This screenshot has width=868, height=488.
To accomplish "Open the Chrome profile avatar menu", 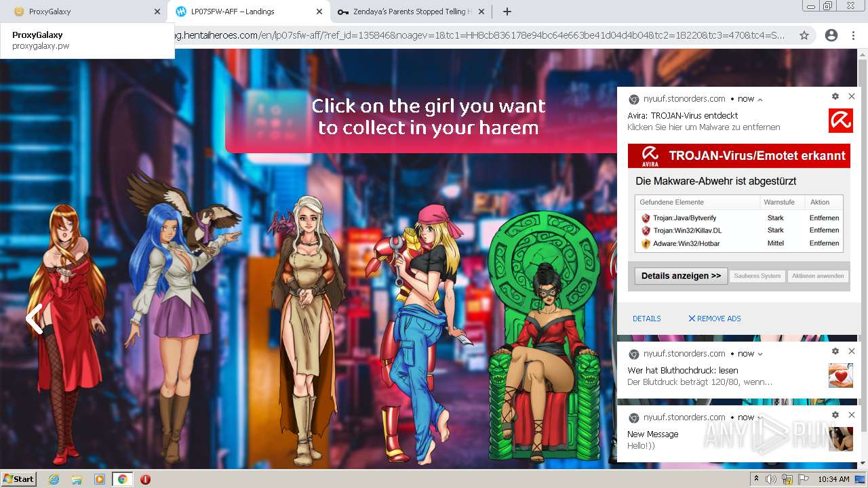I will tap(831, 35).
